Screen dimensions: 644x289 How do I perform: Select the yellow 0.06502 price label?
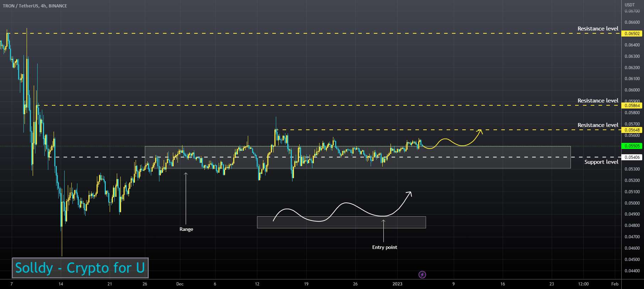point(632,34)
